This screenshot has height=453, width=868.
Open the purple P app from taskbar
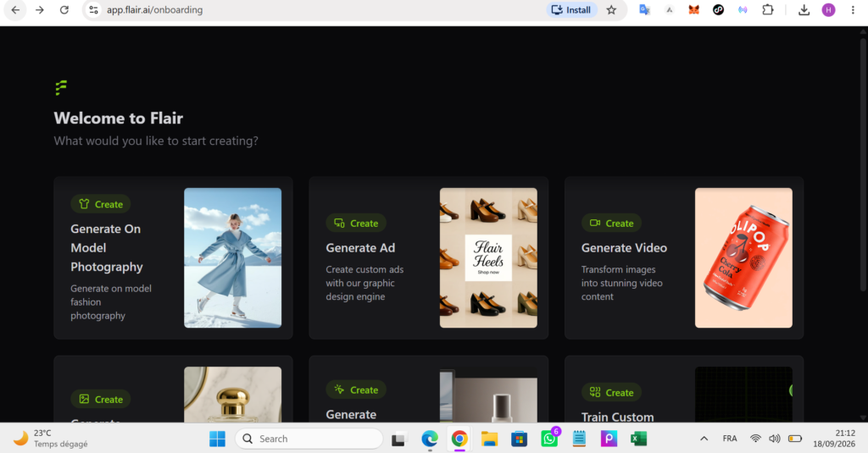point(609,439)
